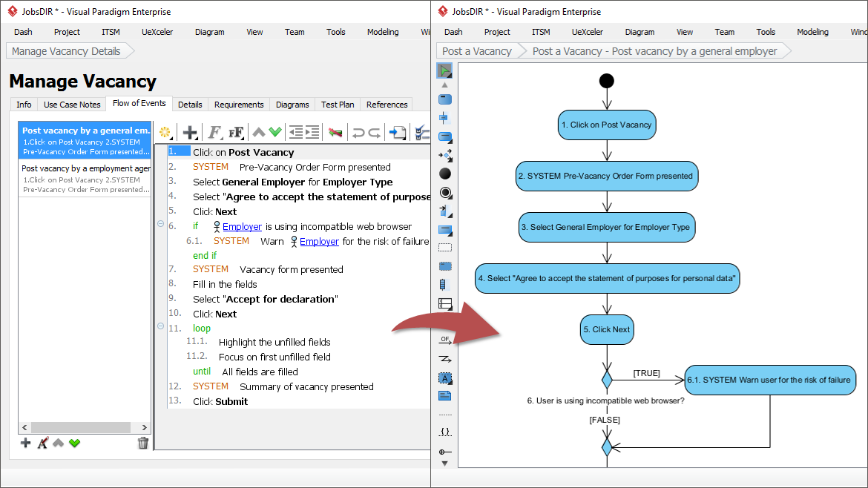This screenshot has height=488, width=868.
Task: Select the object flow OF arrow tool
Action: [x=445, y=340]
